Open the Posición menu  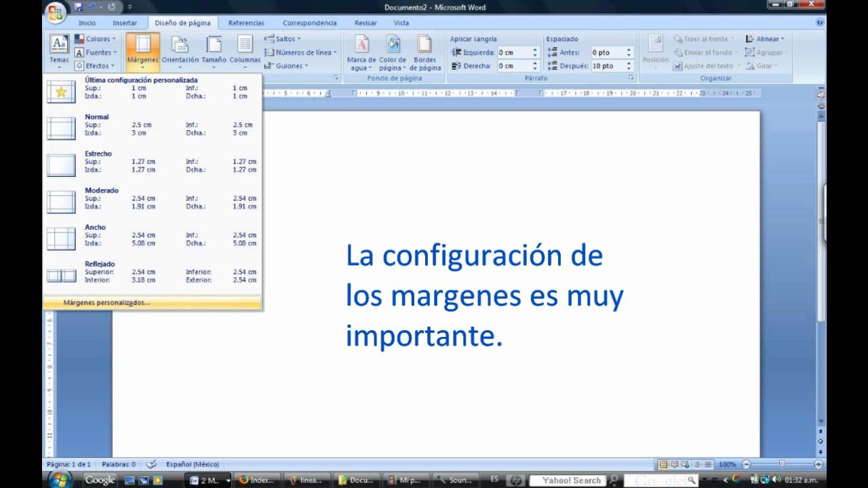point(655,52)
